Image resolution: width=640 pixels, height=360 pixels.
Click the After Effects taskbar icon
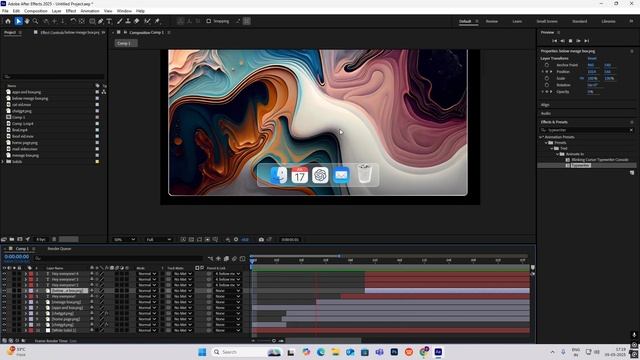pos(438,352)
